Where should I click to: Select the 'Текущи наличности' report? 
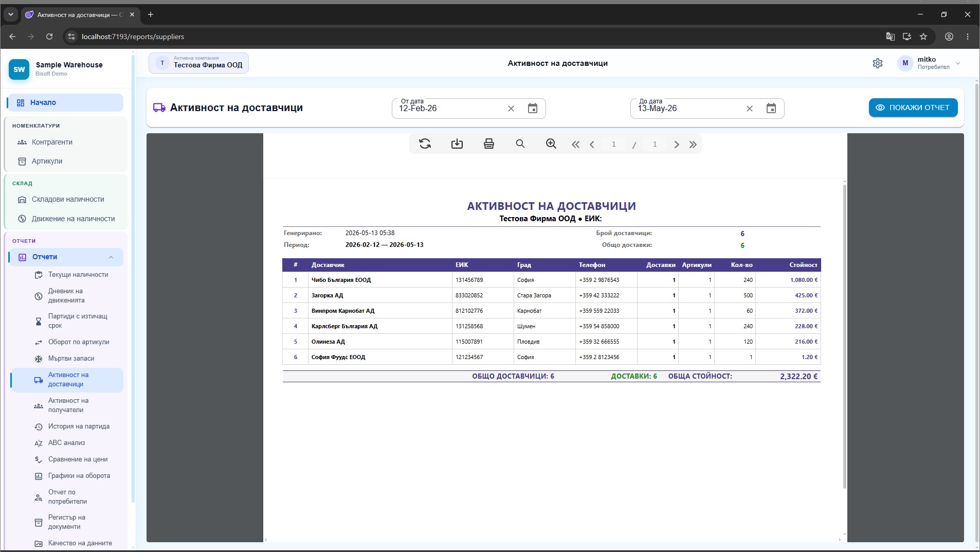coord(78,275)
